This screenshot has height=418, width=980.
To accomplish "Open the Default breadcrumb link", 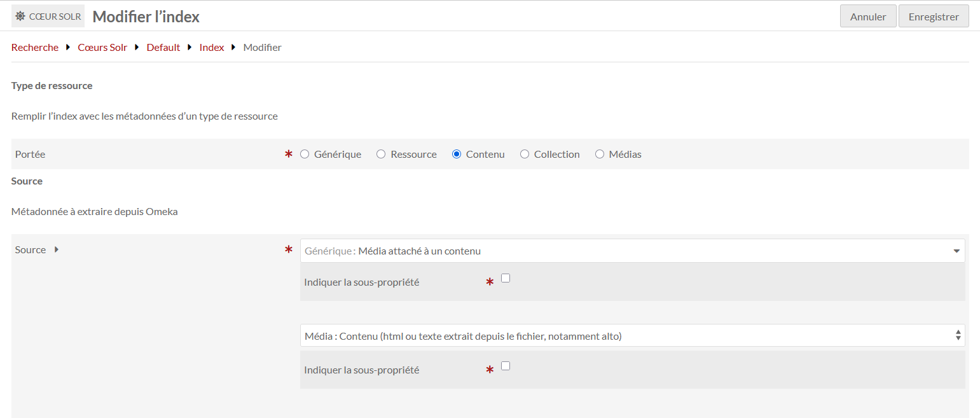I will click(x=163, y=48).
